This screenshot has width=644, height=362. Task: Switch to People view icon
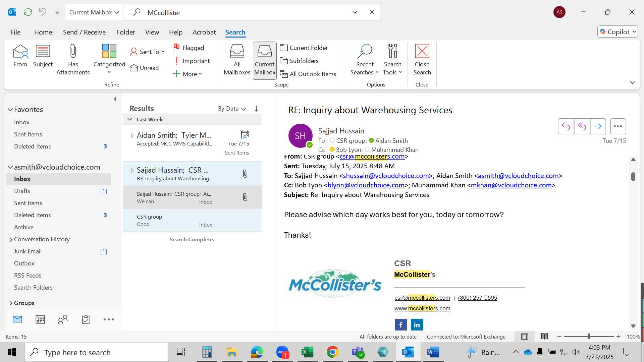click(x=63, y=319)
